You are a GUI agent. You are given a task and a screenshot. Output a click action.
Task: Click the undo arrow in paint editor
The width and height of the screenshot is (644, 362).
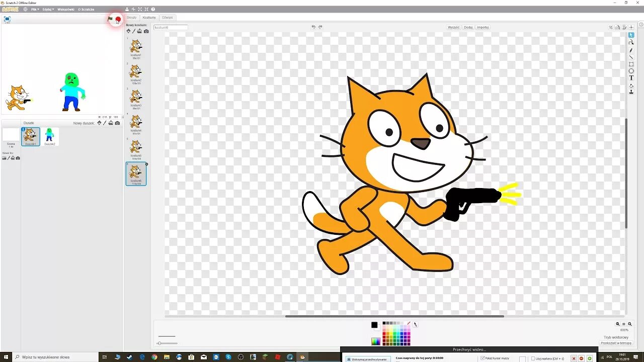coord(313,27)
